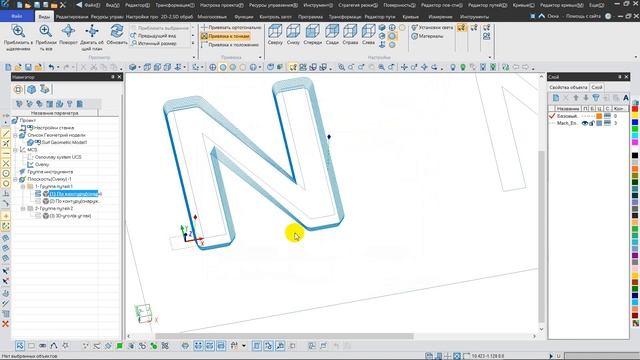The width and height of the screenshot is (640, 360).
Task: Switch to the top view cube (Сверху)
Action: coord(275,31)
